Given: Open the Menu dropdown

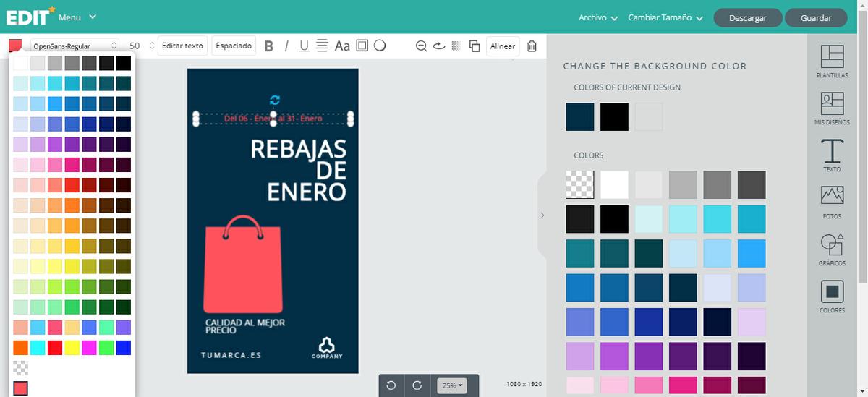Looking at the screenshot, I should 77,17.
